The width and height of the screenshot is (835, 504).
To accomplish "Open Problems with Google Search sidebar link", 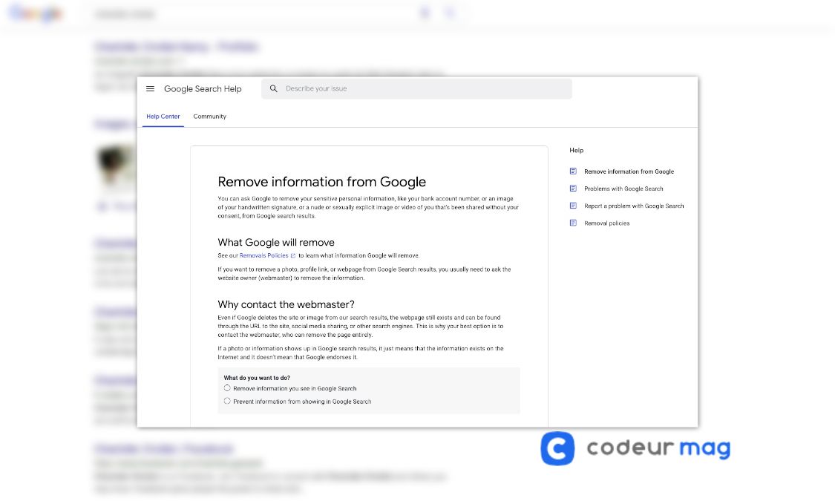I will [x=623, y=189].
